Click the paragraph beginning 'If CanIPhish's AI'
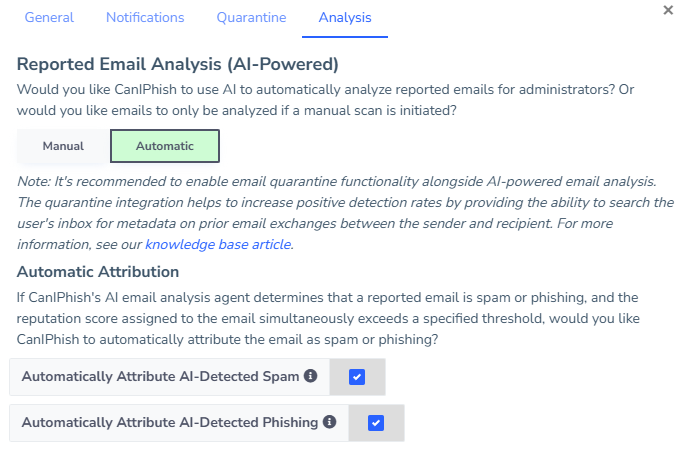The width and height of the screenshot is (684, 449). click(x=328, y=319)
